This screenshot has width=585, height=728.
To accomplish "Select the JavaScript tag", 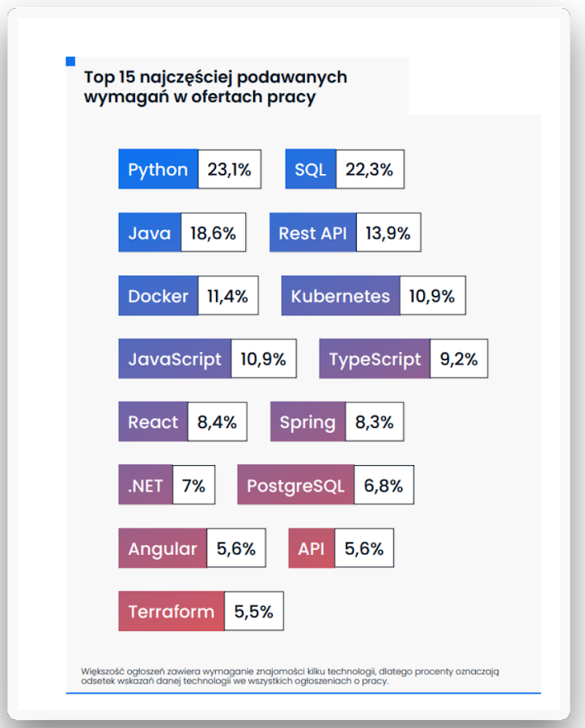I will pyautogui.click(x=175, y=359).
